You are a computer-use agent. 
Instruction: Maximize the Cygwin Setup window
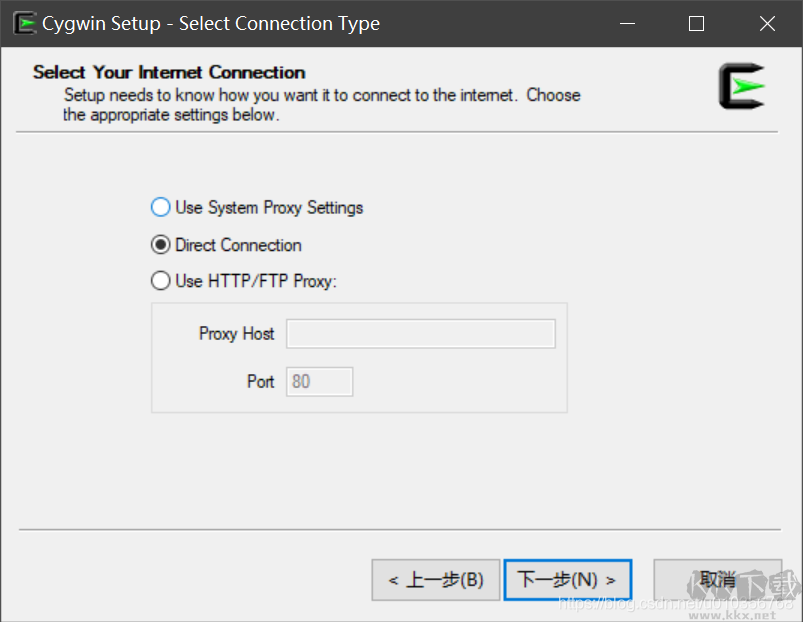tap(696, 22)
